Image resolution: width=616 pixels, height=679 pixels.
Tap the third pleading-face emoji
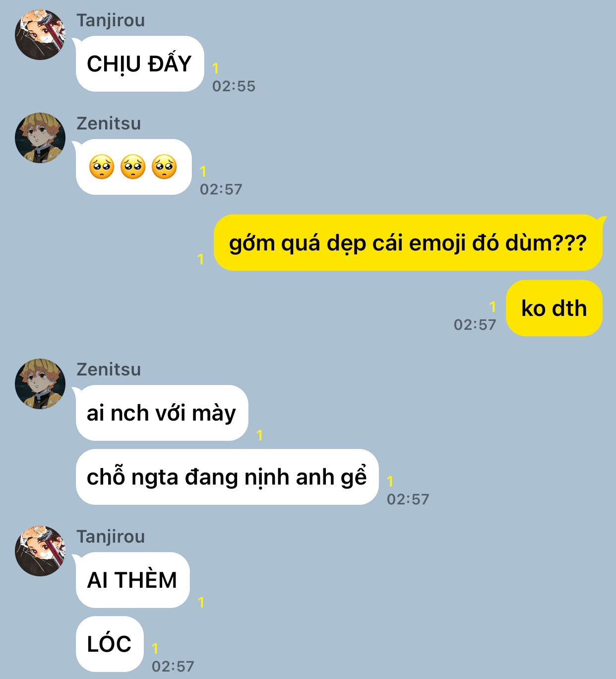click(x=164, y=167)
